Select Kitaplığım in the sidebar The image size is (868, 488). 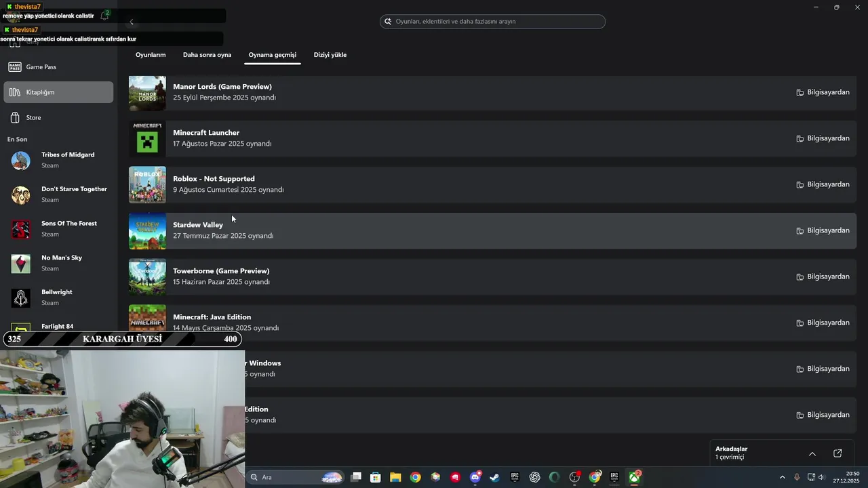(x=58, y=92)
